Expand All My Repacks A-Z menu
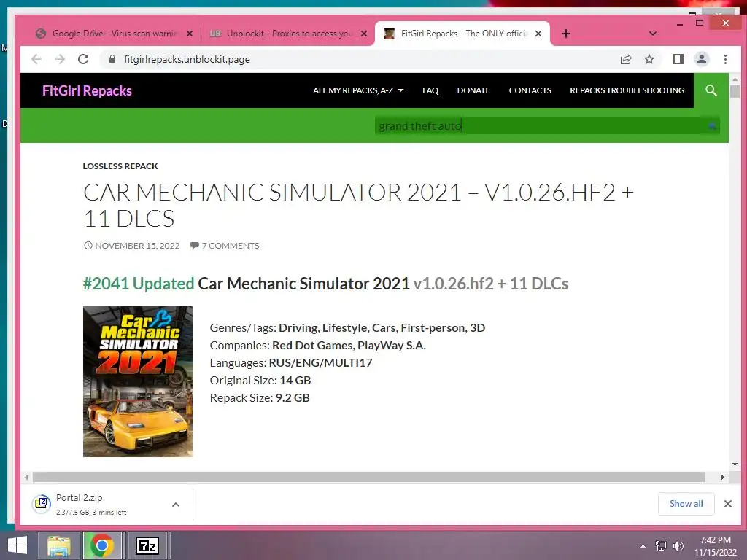The image size is (747, 560). pyautogui.click(x=357, y=90)
